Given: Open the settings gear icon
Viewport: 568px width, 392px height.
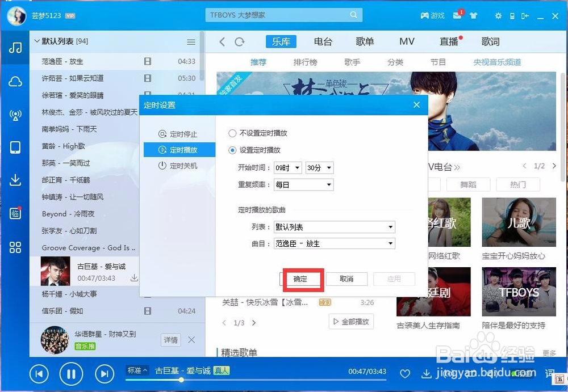Looking at the screenshot, I should click(498, 16).
